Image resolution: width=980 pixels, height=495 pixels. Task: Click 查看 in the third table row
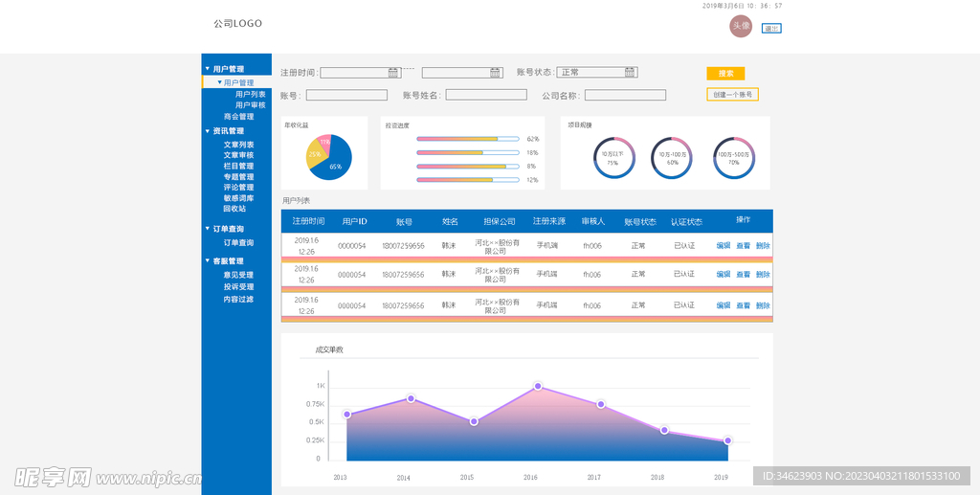pos(743,305)
